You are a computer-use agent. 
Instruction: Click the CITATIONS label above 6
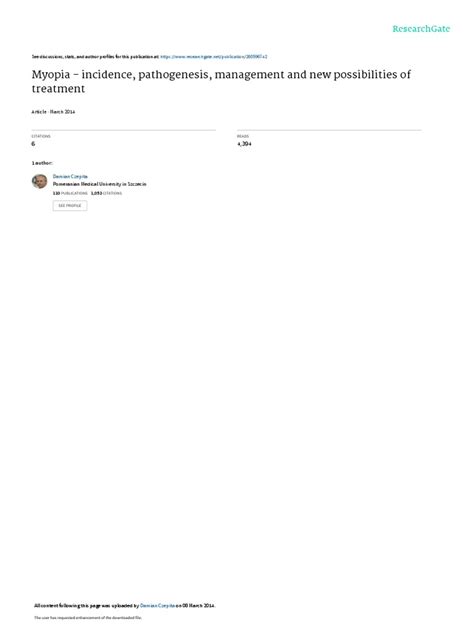pos(41,136)
